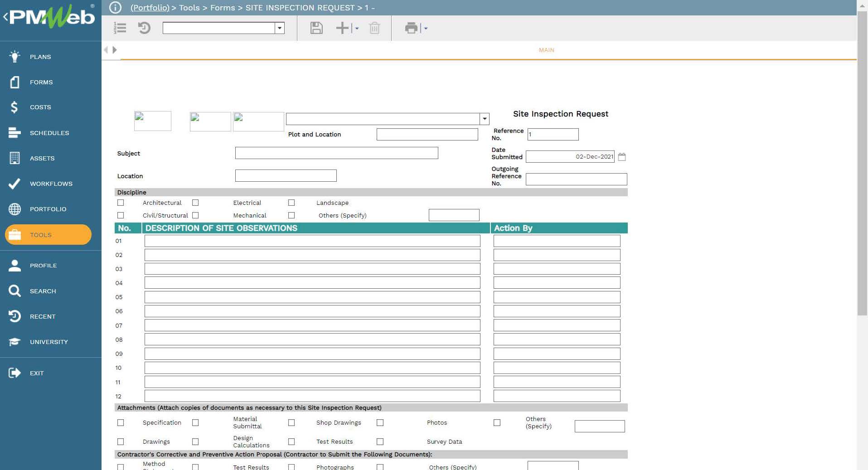Viewport: 868px width, 470px height.
Task: Click the vertical page scrollbar
Action: [x=862, y=163]
